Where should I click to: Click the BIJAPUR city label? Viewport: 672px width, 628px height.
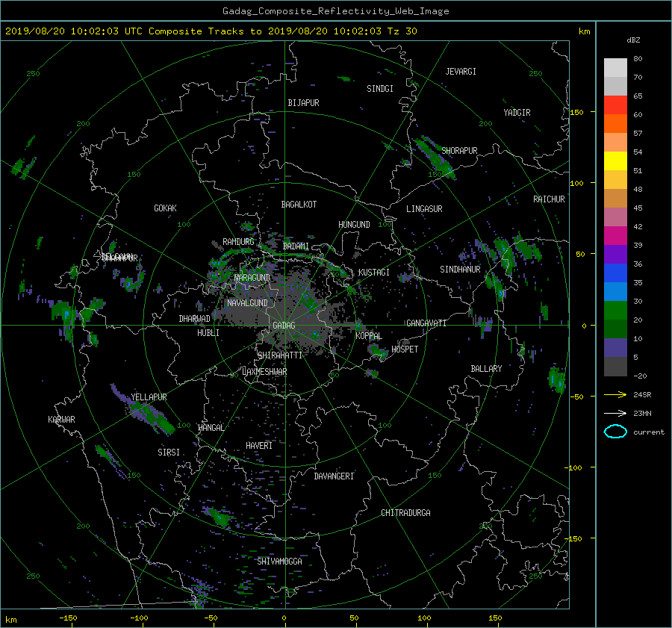(x=303, y=103)
